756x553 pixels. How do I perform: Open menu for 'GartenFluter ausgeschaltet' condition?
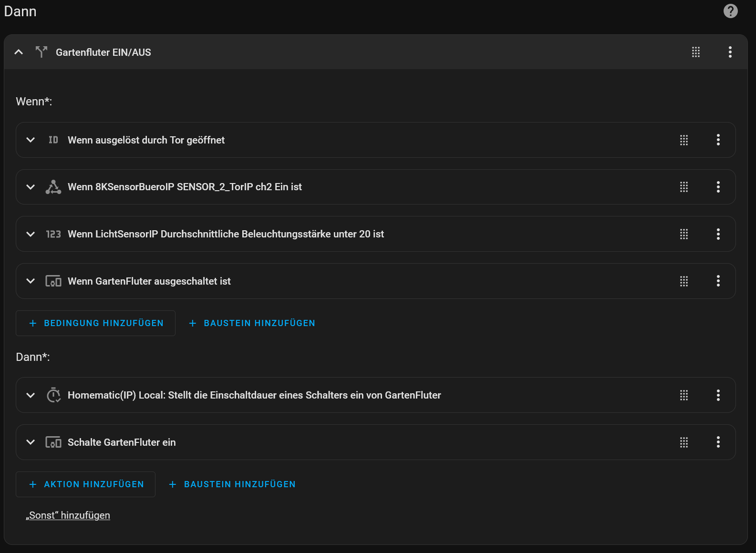(x=718, y=281)
